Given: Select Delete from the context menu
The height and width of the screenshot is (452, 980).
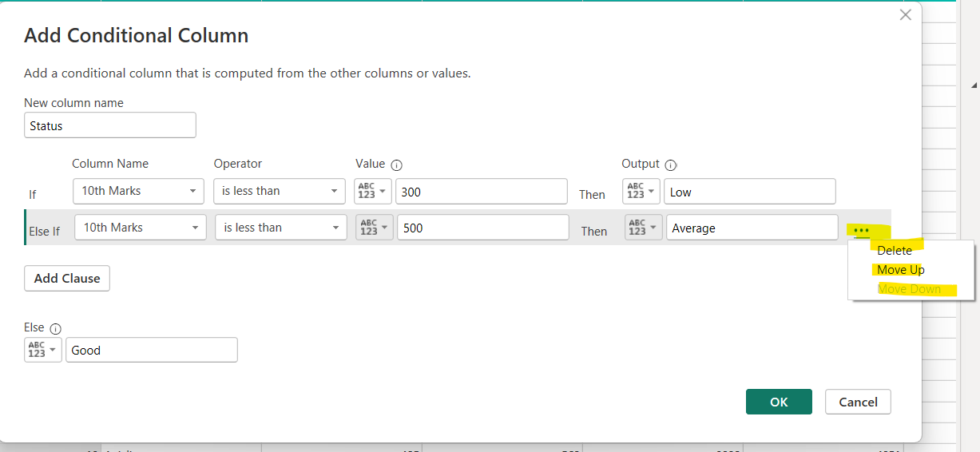Looking at the screenshot, I should 894,251.
